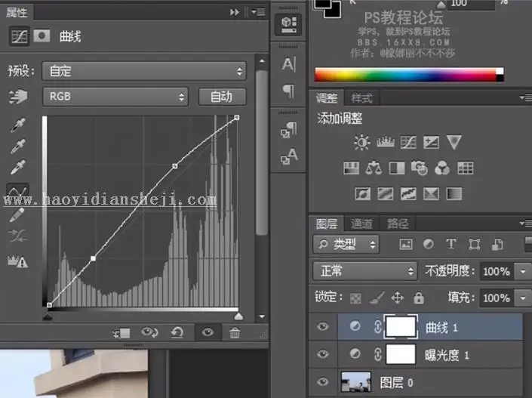Clip adjustment to layer below icon
Image resolution: width=532 pixels, height=398 pixels.
pos(121,333)
